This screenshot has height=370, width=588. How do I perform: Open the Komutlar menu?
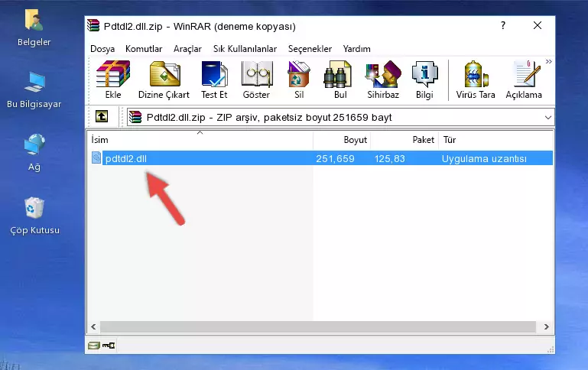coord(144,49)
